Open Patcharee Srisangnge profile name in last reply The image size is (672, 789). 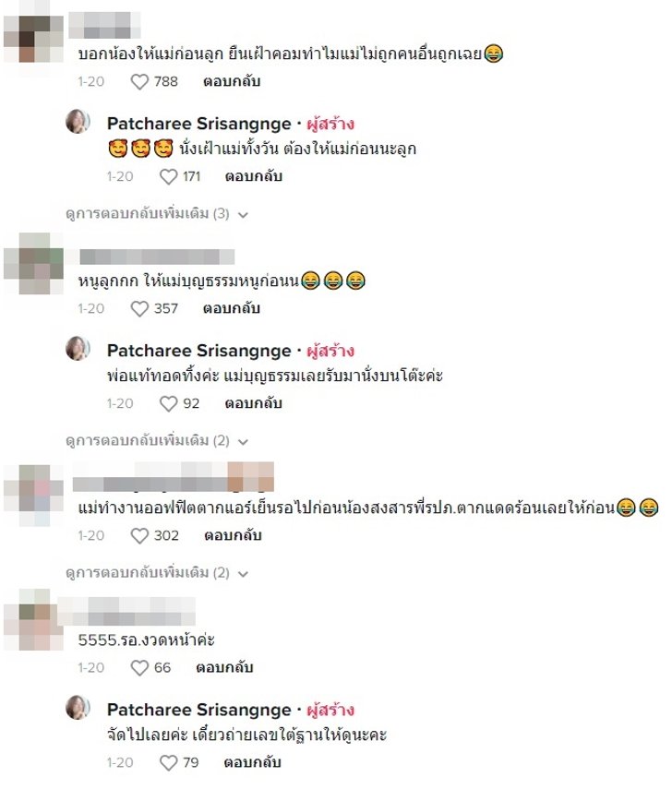tap(199, 710)
